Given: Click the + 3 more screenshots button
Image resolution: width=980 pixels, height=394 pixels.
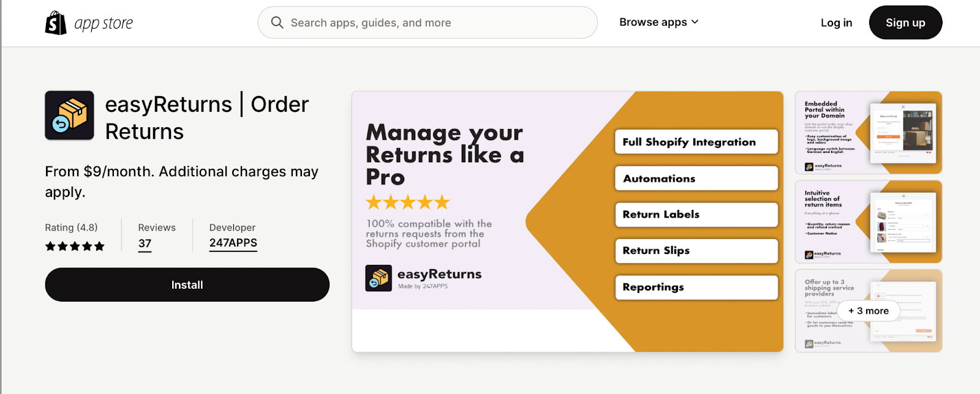Looking at the screenshot, I should tap(869, 311).
